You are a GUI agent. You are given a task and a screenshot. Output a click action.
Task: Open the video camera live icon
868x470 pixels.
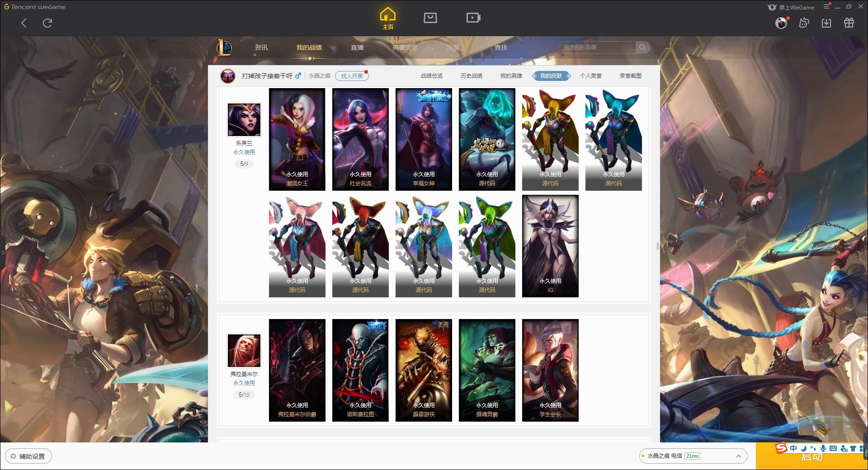coord(473,18)
